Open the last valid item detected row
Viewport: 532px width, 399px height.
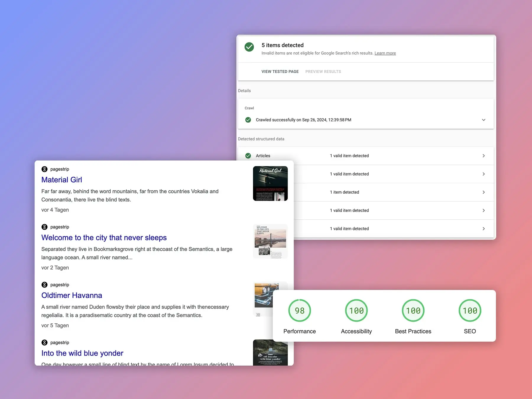484,229
